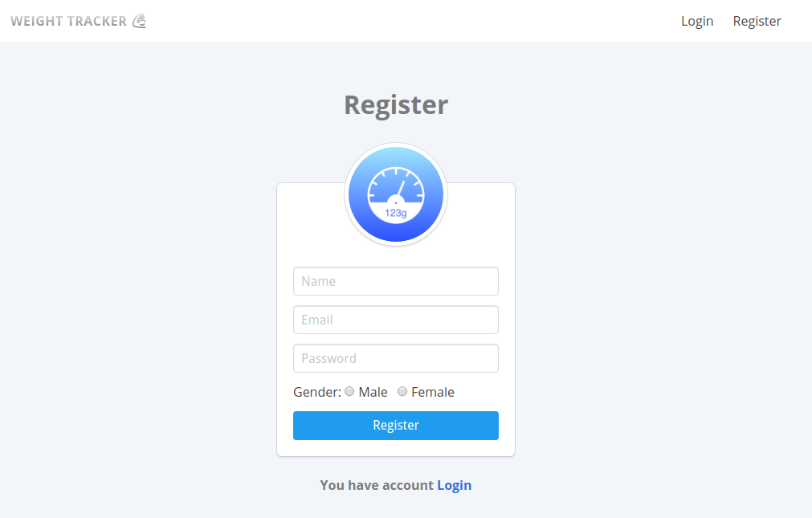Click the Male gender label text

click(x=373, y=392)
